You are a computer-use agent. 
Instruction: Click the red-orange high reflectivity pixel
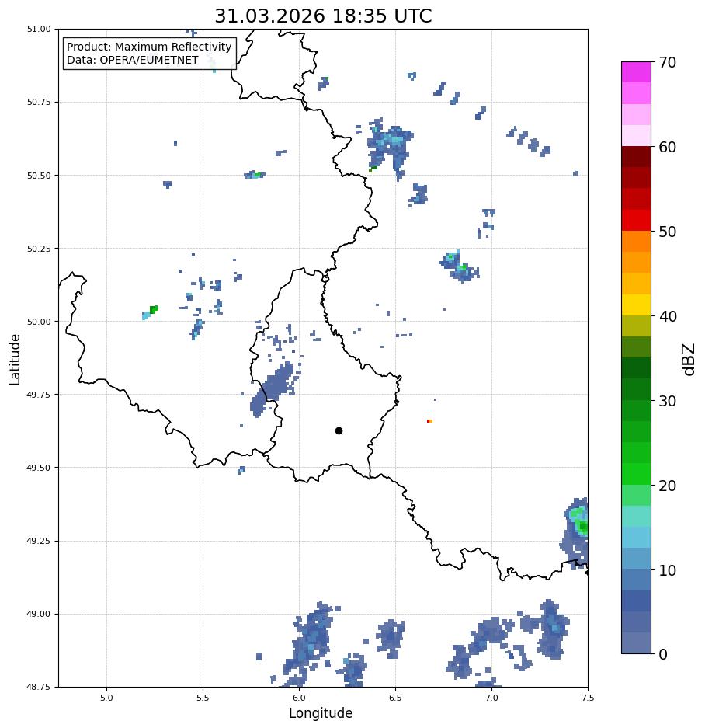430,421
